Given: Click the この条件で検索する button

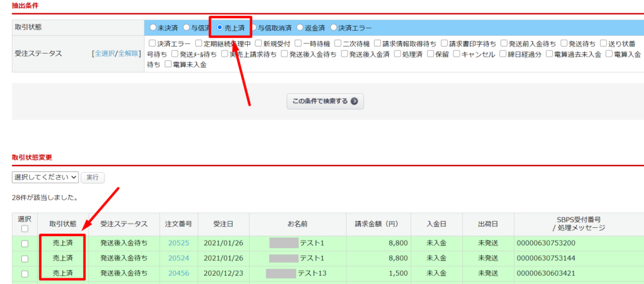Looking at the screenshot, I should click(x=325, y=101).
